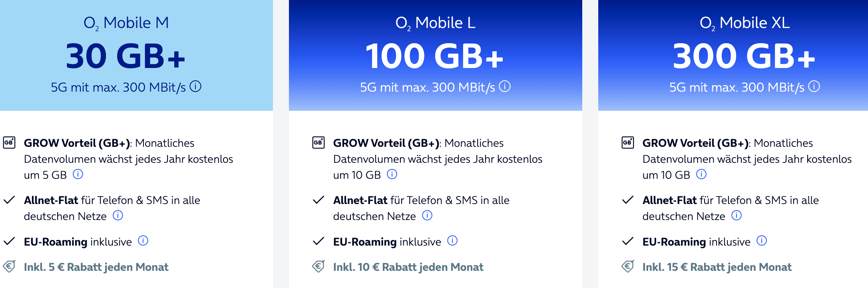The width and height of the screenshot is (868, 288).
Task: Open Allnet-Flat info in Mobile M column
Action: [118, 216]
